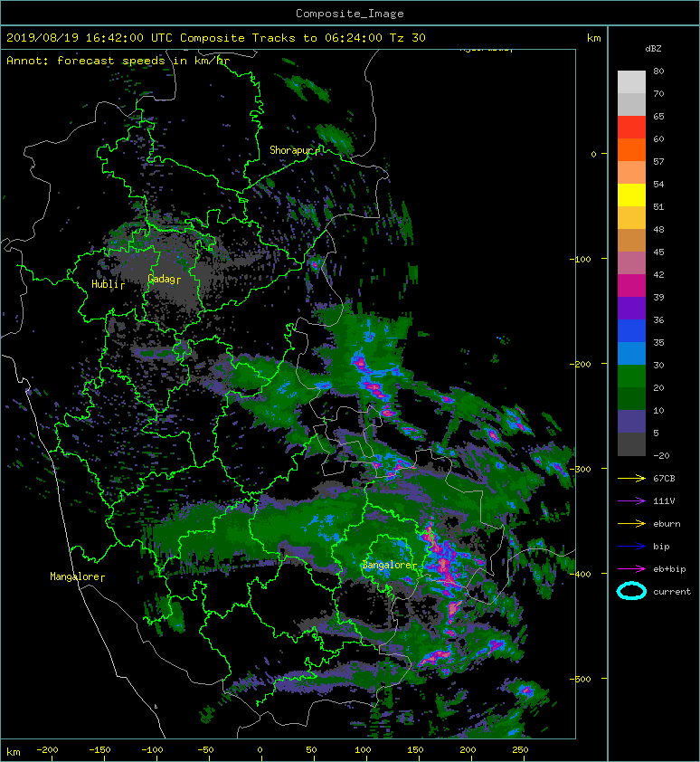Click the 250 x-axis tick label
The height and width of the screenshot is (762, 700).
pyautogui.click(x=520, y=750)
